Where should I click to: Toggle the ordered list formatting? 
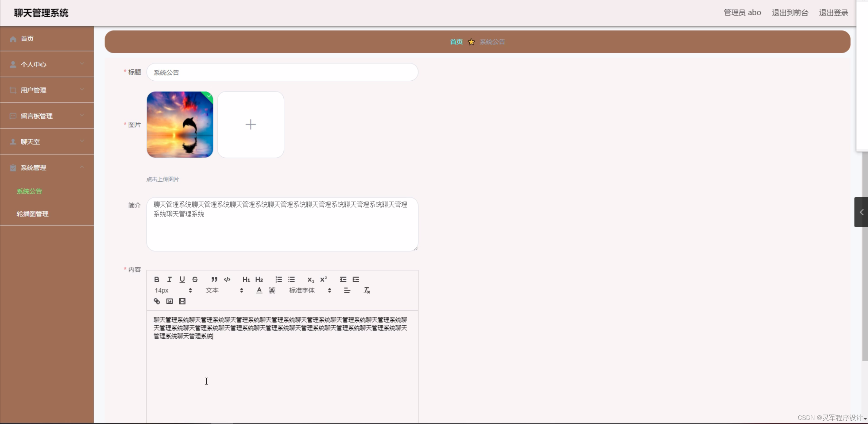[x=279, y=279]
